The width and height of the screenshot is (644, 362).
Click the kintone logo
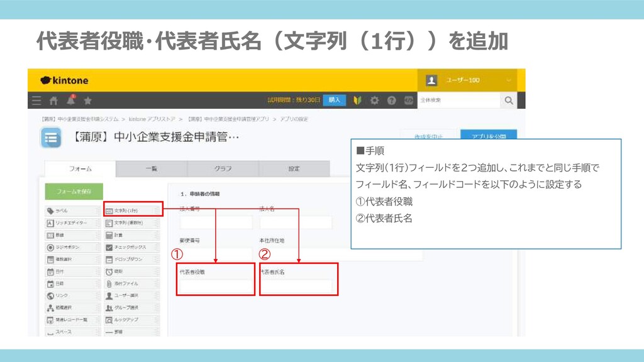coord(65,80)
